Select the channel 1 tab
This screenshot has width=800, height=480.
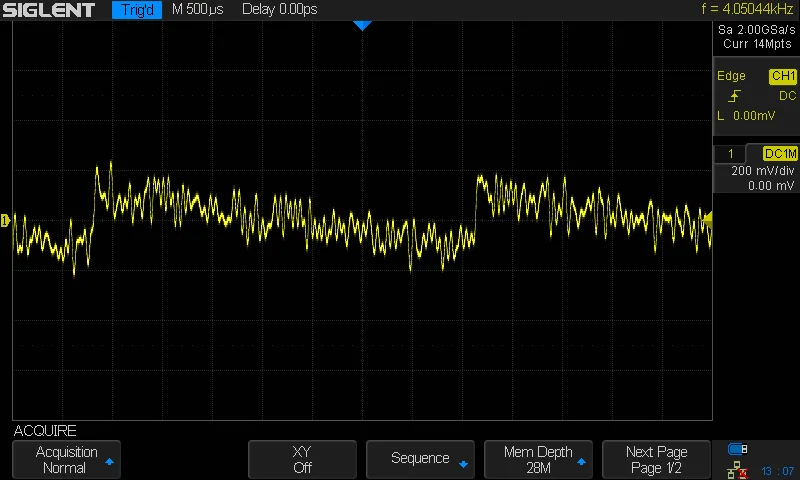pos(731,154)
